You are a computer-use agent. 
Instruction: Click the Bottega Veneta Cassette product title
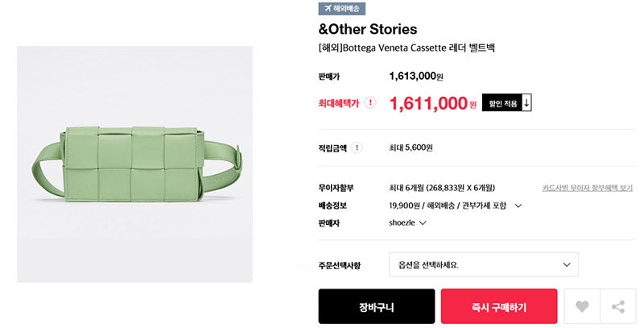tap(407, 48)
